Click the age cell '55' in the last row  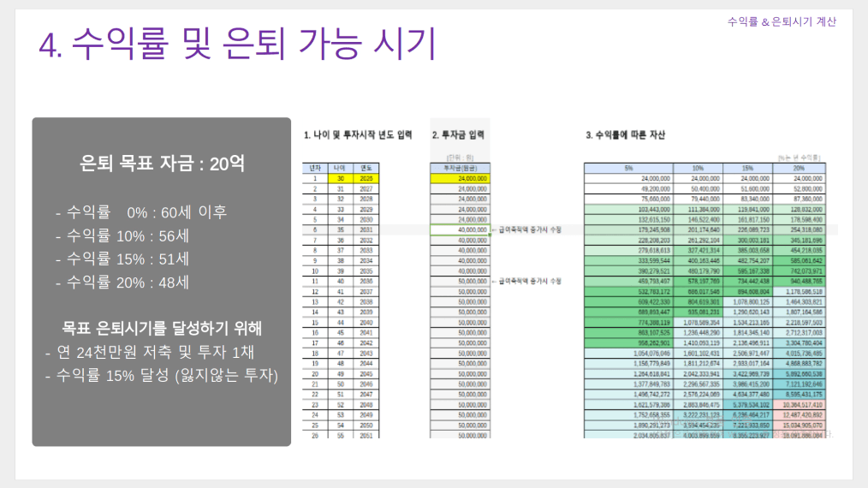point(341,436)
